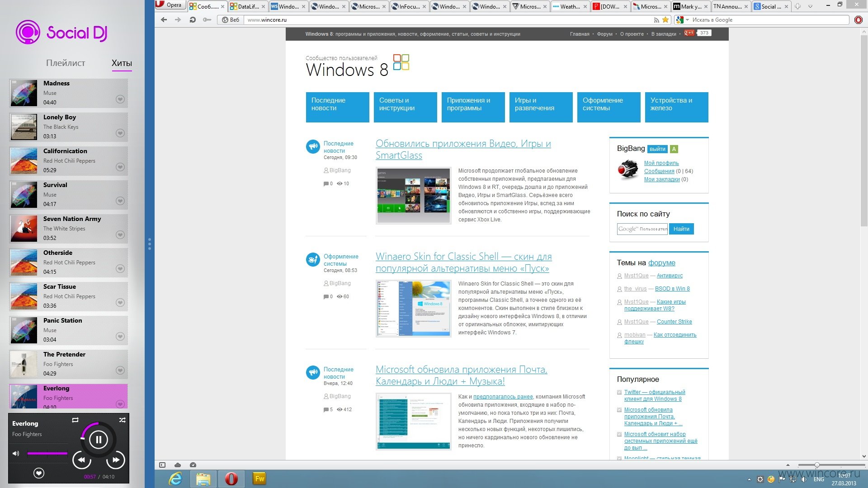Image resolution: width=868 pixels, height=488 pixels.
Task: Like the Seven Nation Army track
Action: [x=120, y=235]
